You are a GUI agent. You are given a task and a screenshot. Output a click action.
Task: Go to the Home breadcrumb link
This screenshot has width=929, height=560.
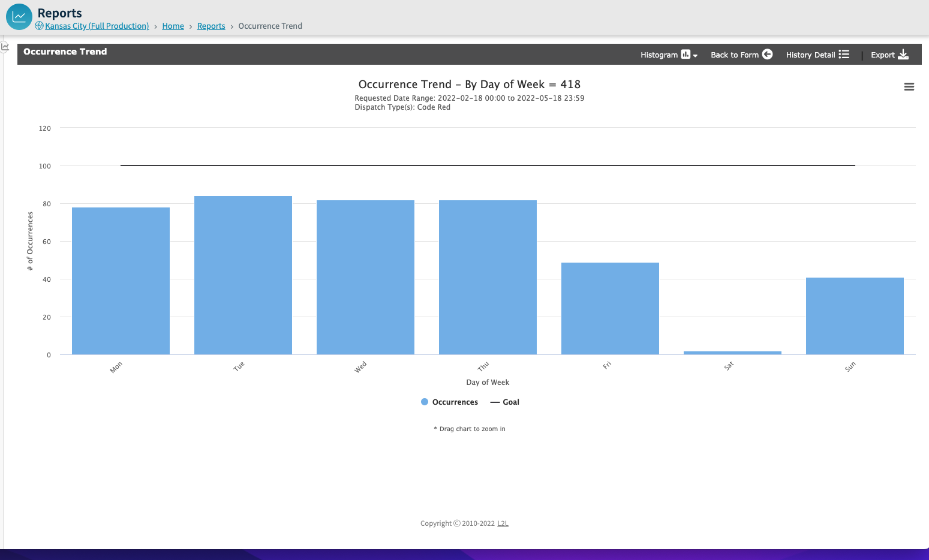point(173,26)
